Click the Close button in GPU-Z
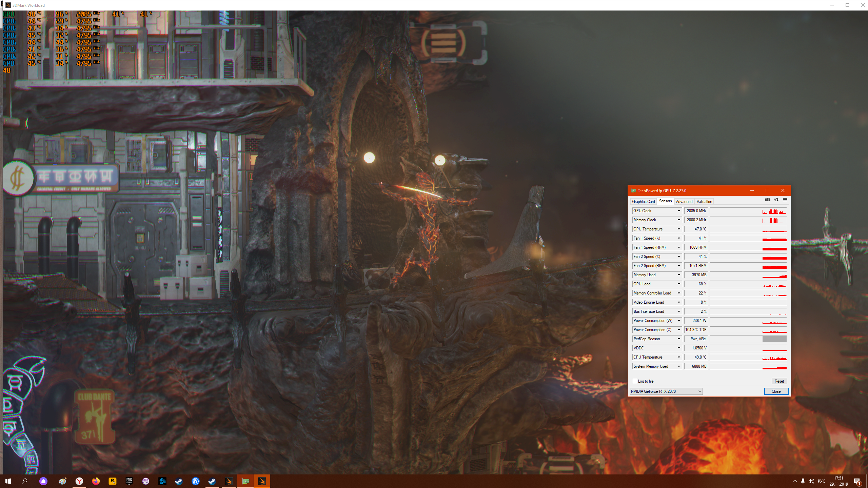The height and width of the screenshot is (488, 868). 776,391
